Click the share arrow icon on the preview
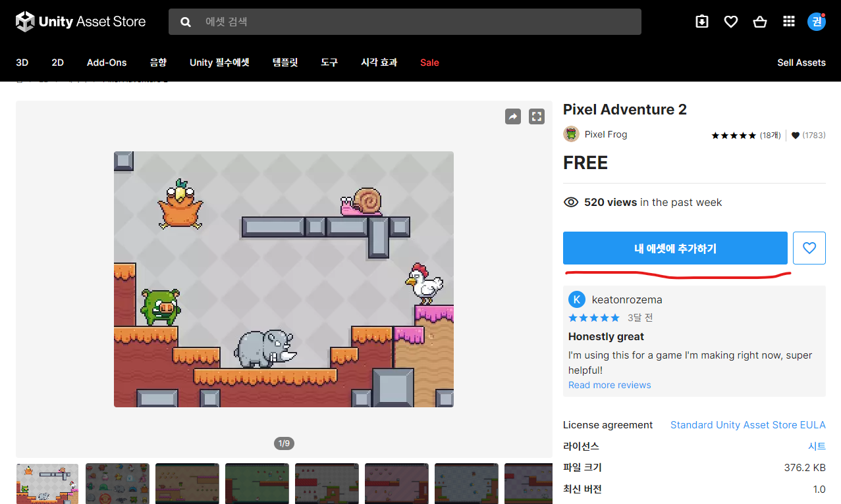This screenshot has width=841, height=504. 513,116
